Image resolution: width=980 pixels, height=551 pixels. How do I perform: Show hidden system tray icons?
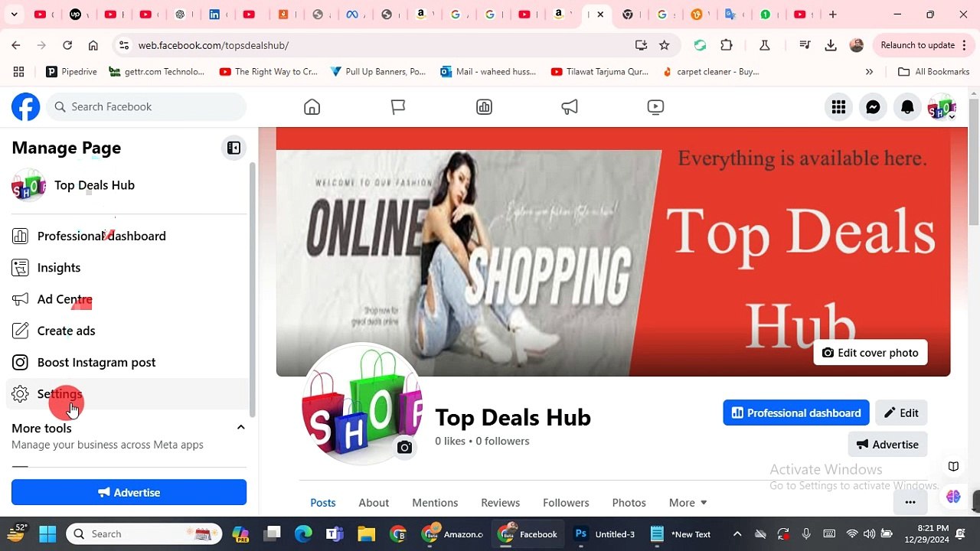[737, 534]
